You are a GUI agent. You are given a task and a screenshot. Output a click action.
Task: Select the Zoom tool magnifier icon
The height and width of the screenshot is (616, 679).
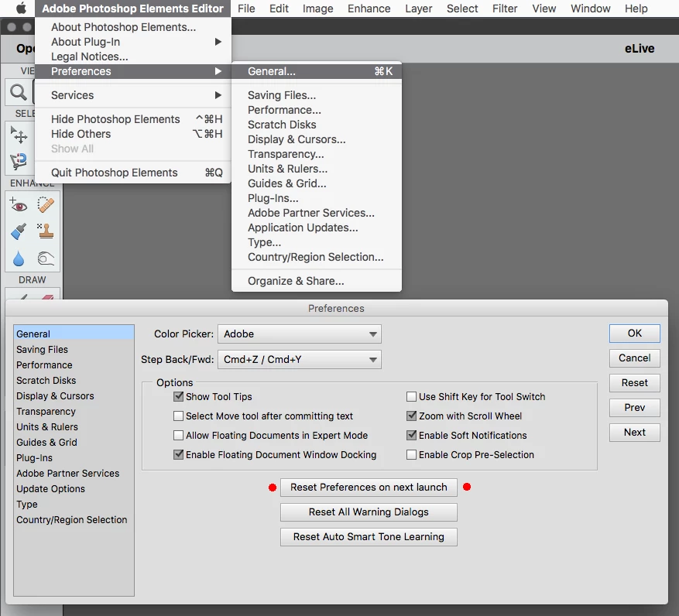[x=19, y=92]
